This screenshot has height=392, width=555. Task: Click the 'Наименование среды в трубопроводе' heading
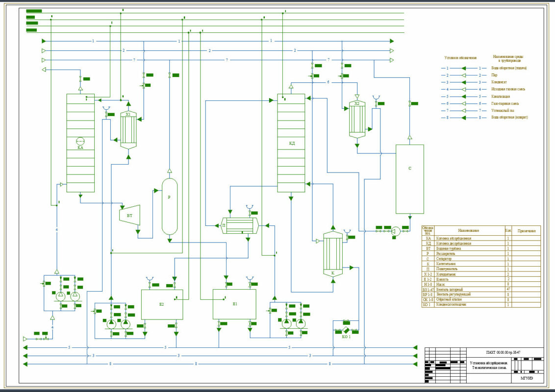point(507,58)
